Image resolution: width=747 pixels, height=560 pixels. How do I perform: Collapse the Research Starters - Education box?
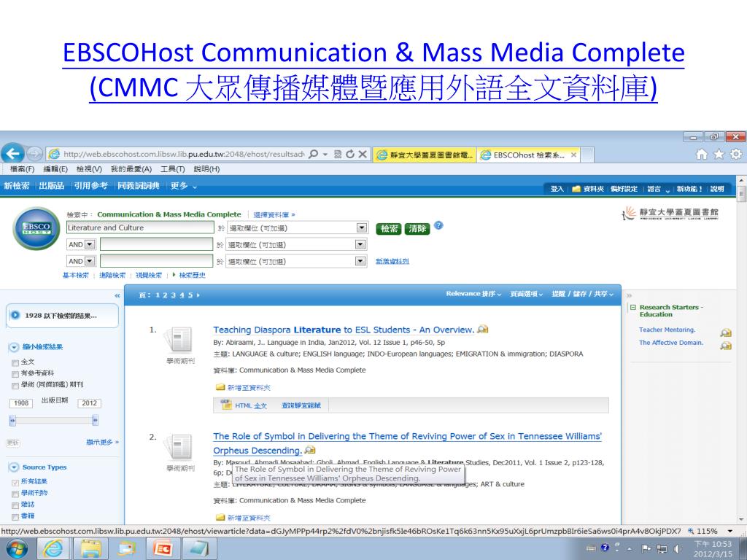pos(633,308)
